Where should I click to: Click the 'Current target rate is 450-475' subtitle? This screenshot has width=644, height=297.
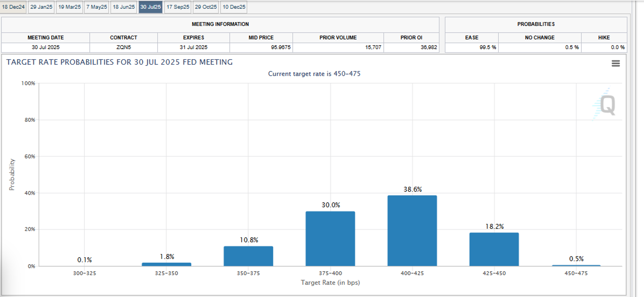click(314, 74)
